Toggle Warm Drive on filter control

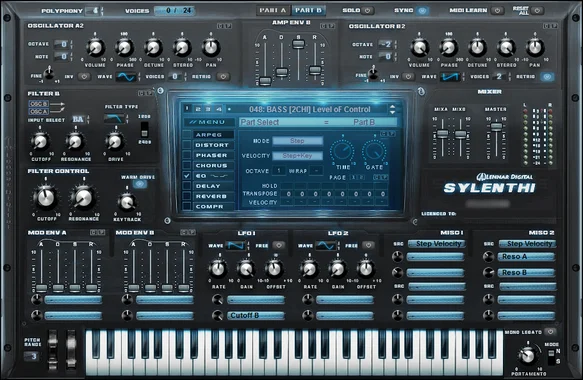pyautogui.click(x=140, y=184)
